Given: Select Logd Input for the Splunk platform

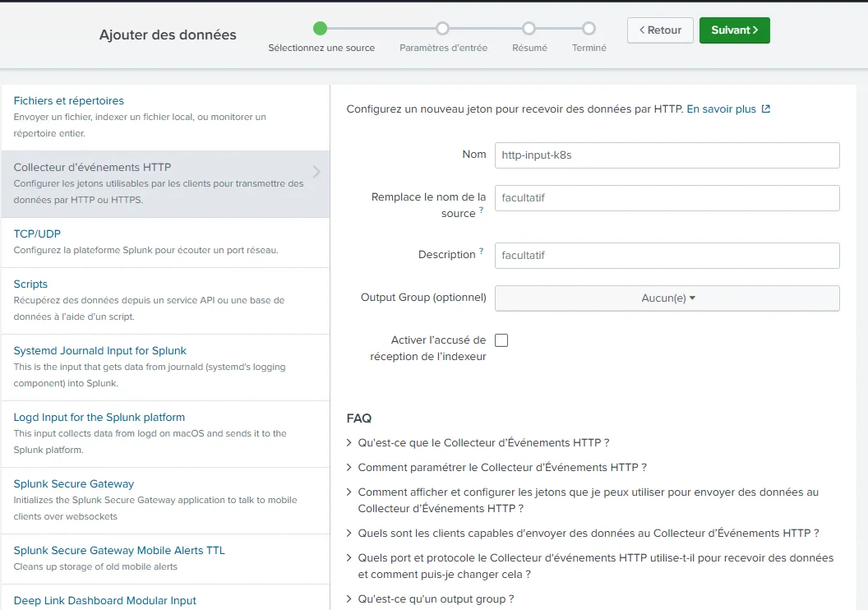Looking at the screenshot, I should 165,434.
